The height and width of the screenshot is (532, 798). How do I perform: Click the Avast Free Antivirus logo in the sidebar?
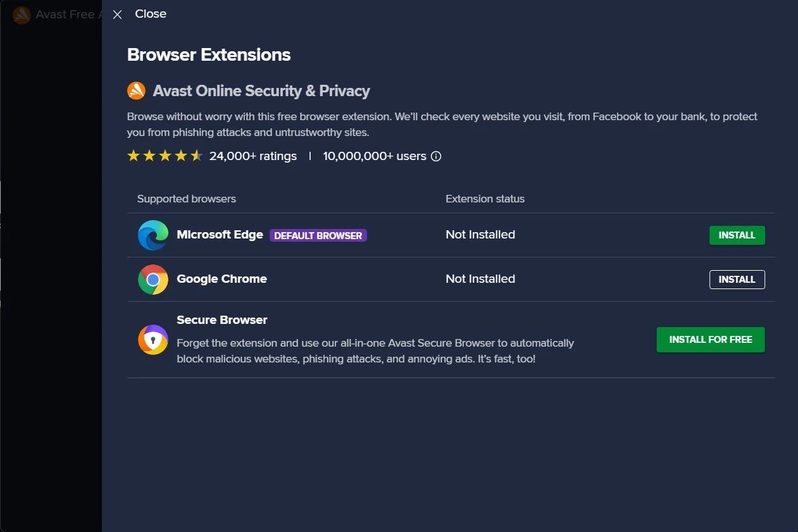pos(21,15)
